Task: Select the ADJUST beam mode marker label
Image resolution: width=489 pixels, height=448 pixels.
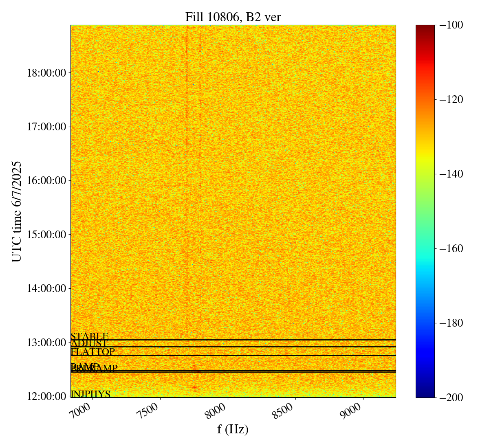Action: pos(89,344)
